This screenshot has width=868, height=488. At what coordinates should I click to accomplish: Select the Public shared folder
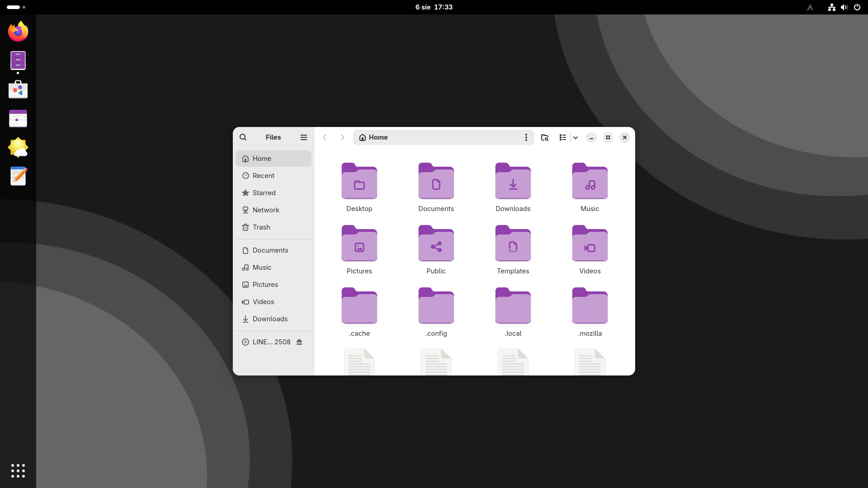436,244
